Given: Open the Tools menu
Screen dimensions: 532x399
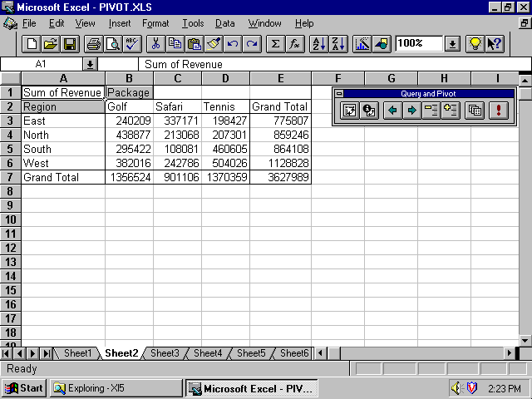Looking at the screenshot, I should click(x=193, y=23).
